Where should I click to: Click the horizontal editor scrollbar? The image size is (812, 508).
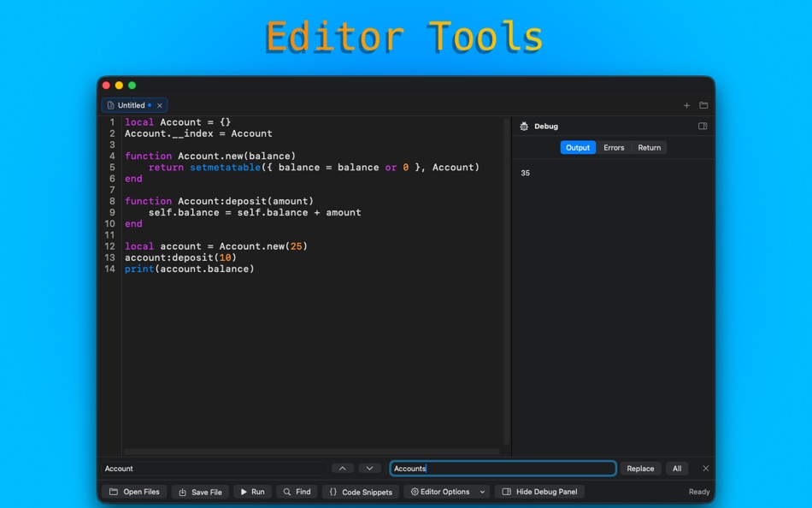pos(312,452)
